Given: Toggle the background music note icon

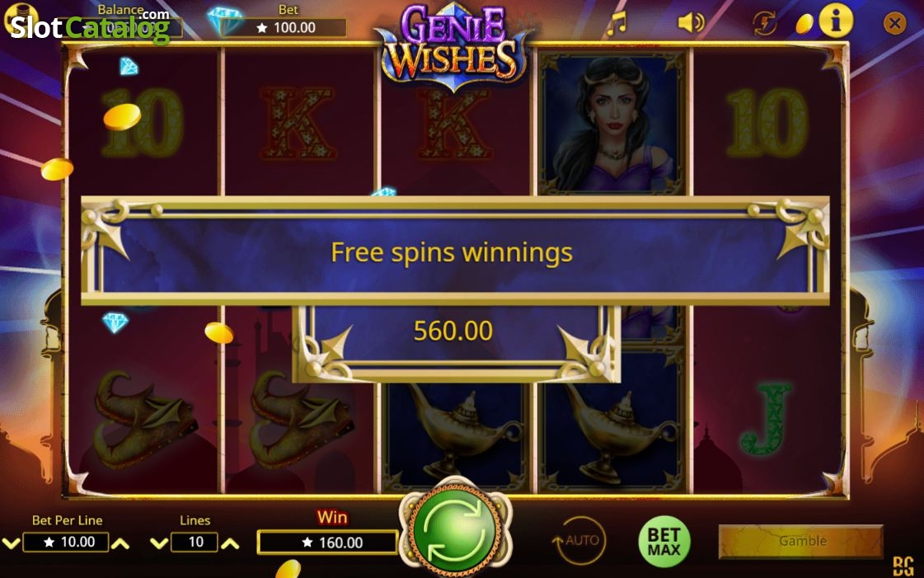Looking at the screenshot, I should (617, 24).
